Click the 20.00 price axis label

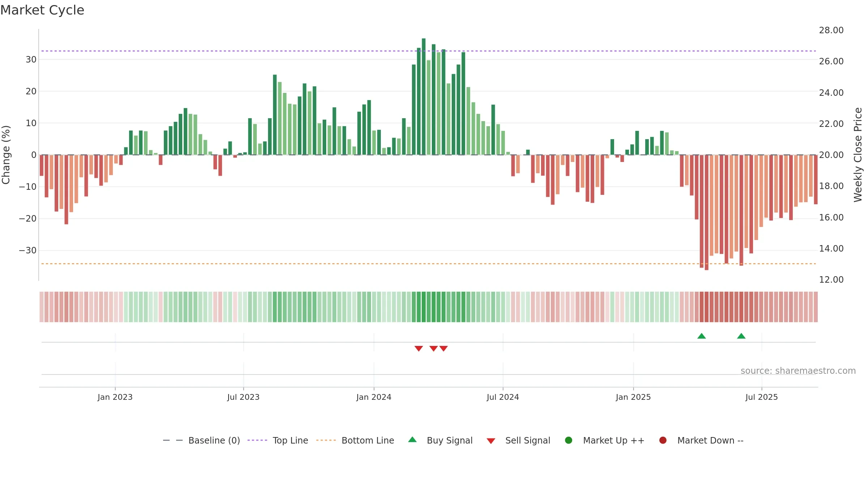[831, 155]
